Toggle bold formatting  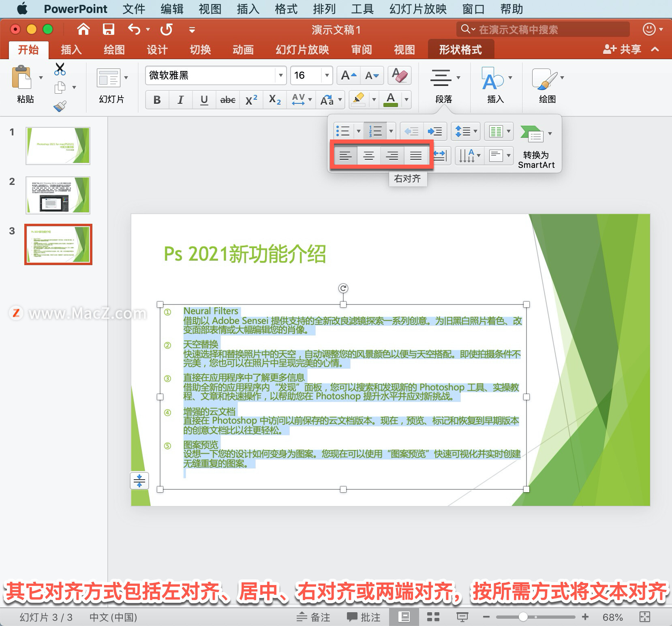click(x=157, y=100)
